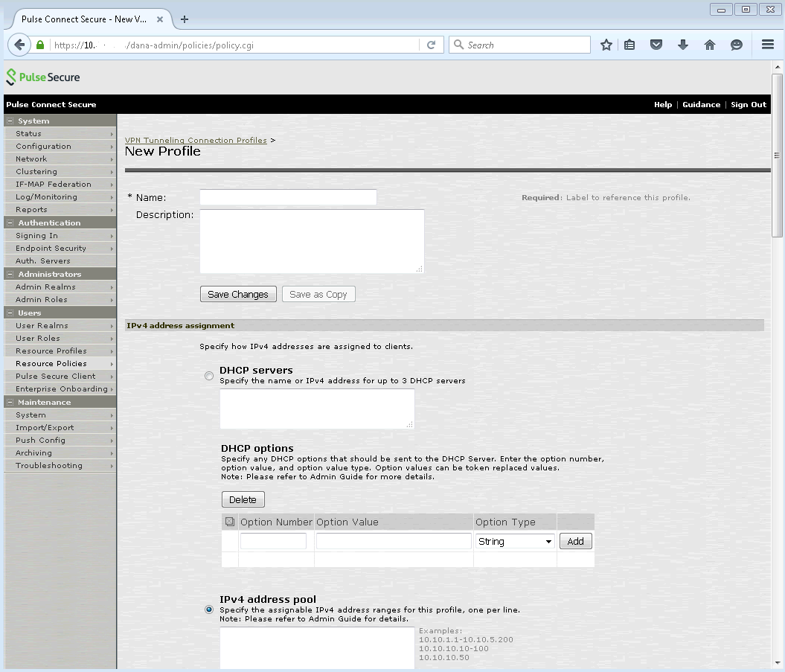Open the Downloads arrow icon

pos(683,45)
